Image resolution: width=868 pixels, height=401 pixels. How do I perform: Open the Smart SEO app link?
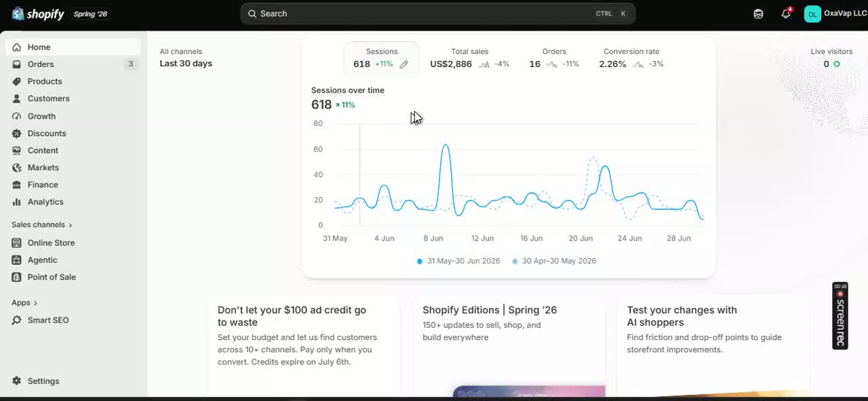coord(73,320)
